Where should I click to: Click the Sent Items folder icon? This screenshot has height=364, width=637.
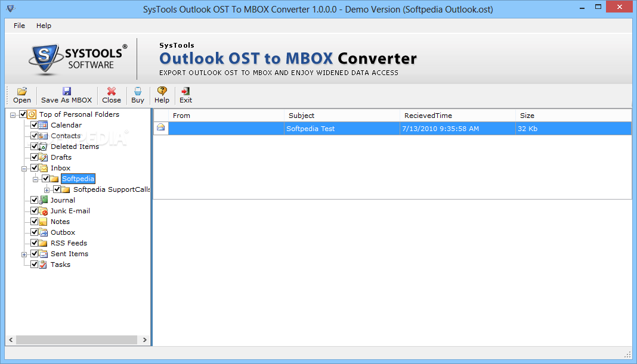tap(43, 254)
